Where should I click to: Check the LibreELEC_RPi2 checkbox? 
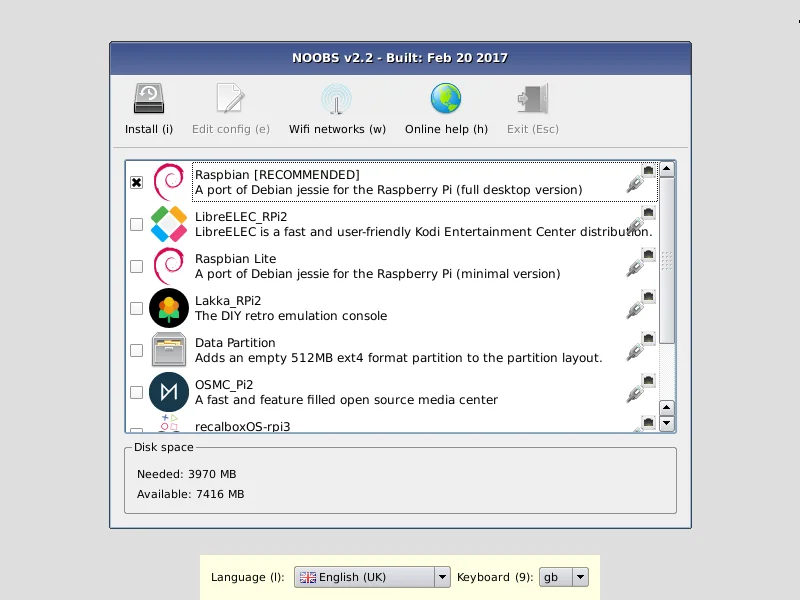click(136, 224)
